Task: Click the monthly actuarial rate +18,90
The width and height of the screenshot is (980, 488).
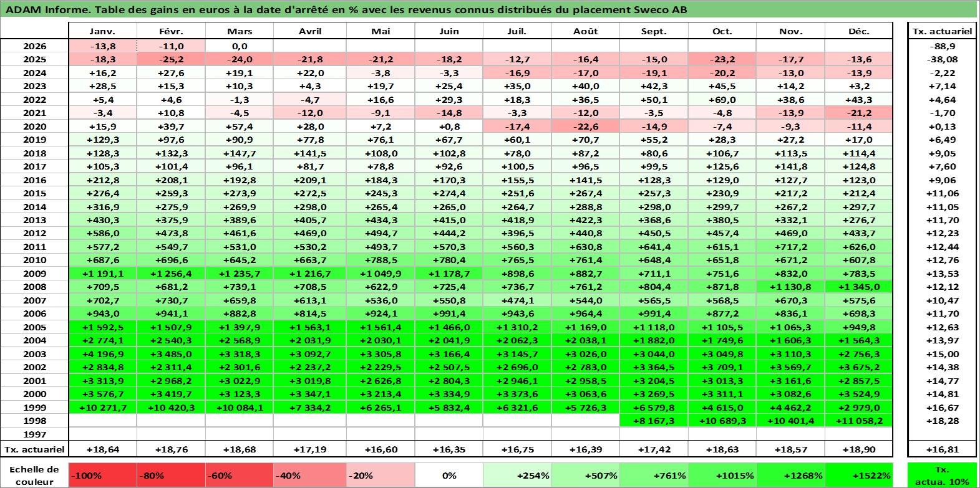Action: tap(859, 449)
